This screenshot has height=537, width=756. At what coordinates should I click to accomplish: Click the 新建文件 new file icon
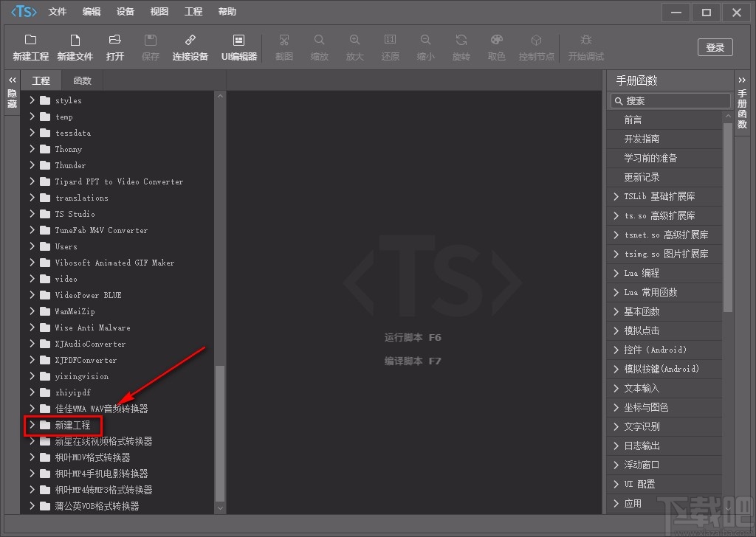pos(75,46)
